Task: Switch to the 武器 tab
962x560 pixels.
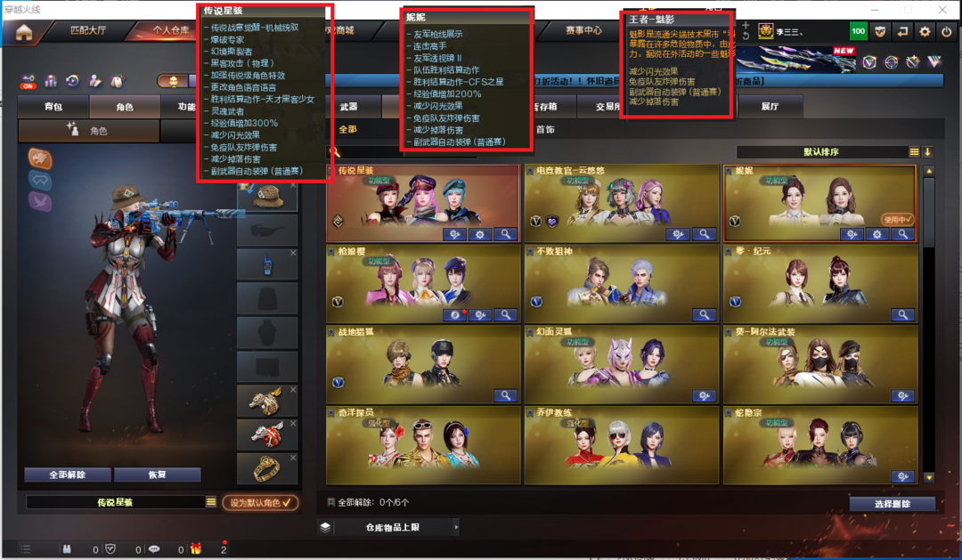Action: [x=348, y=107]
